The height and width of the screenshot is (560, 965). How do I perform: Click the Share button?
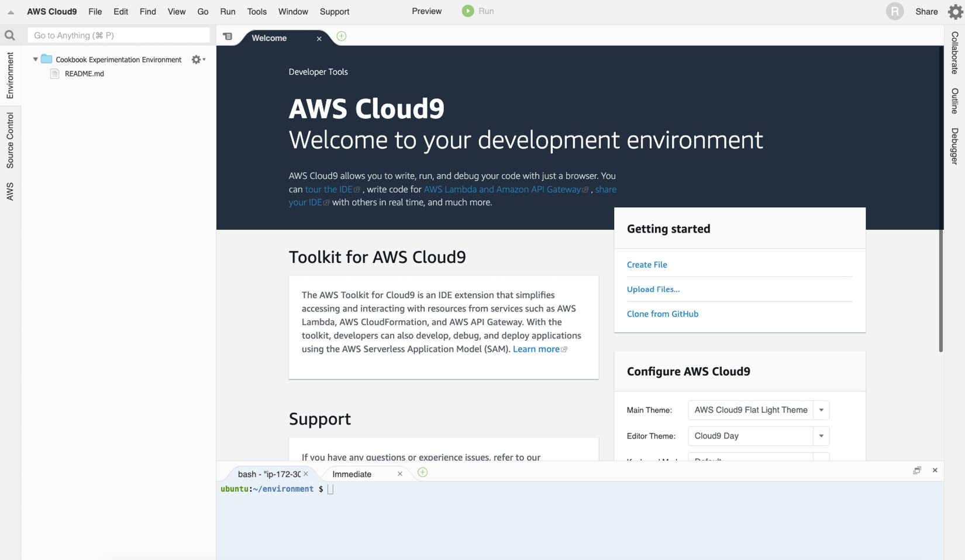pyautogui.click(x=926, y=12)
